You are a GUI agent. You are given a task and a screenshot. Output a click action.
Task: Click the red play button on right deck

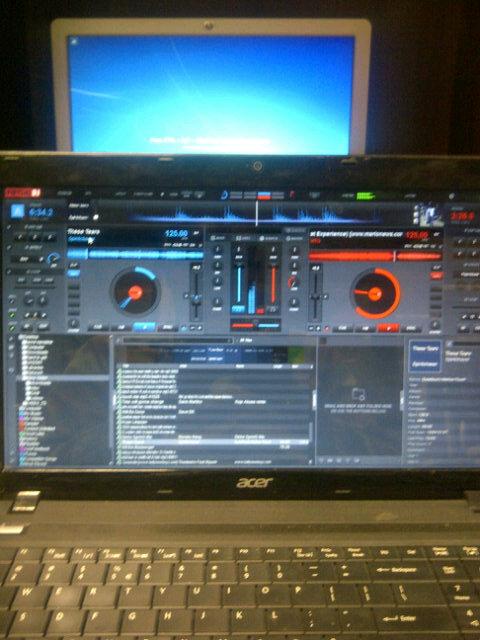tap(388, 328)
